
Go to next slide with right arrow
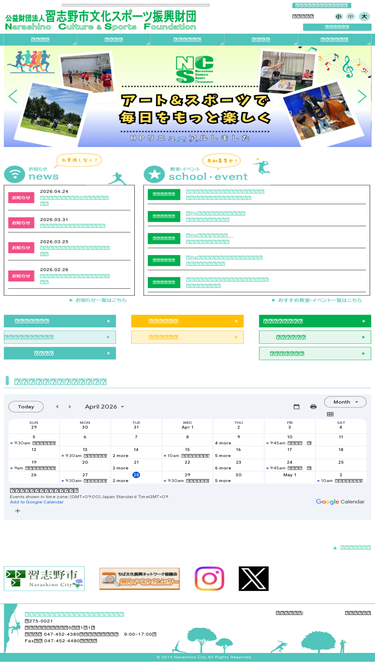click(362, 97)
